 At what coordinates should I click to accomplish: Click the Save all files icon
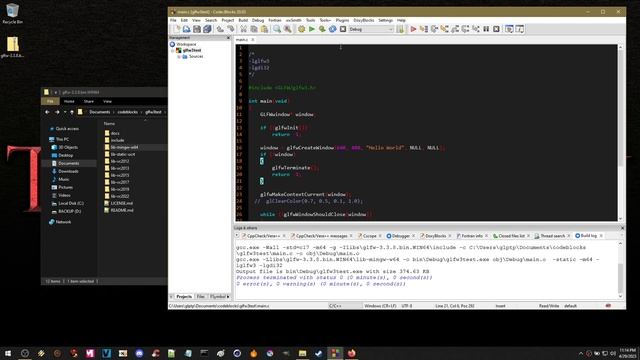click(207, 29)
